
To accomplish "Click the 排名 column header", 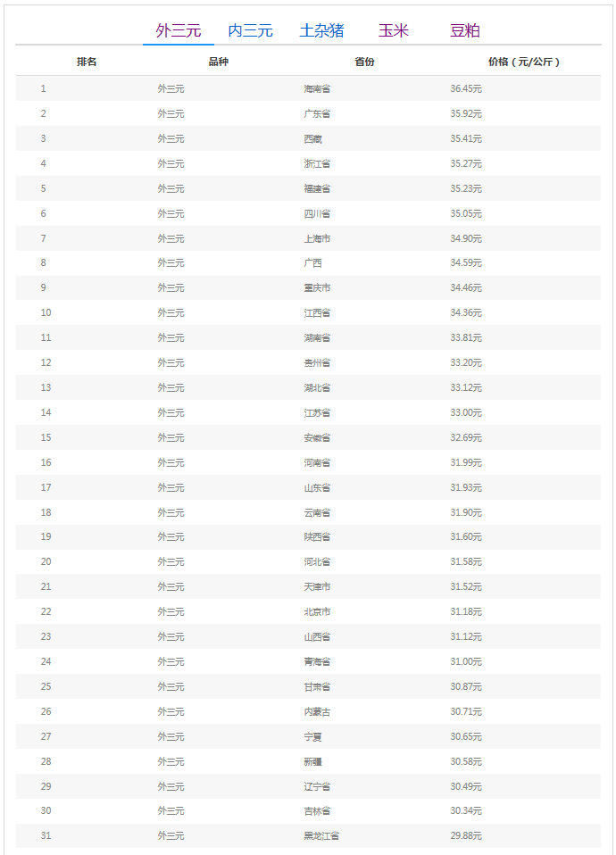I will pos(87,62).
